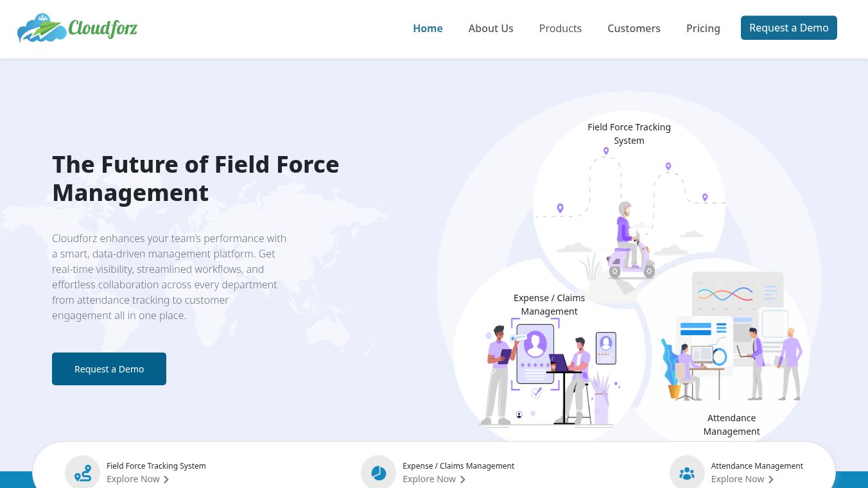Explore Now under Attendance Management
868x488 pixels.
click(x=738, y=479)
